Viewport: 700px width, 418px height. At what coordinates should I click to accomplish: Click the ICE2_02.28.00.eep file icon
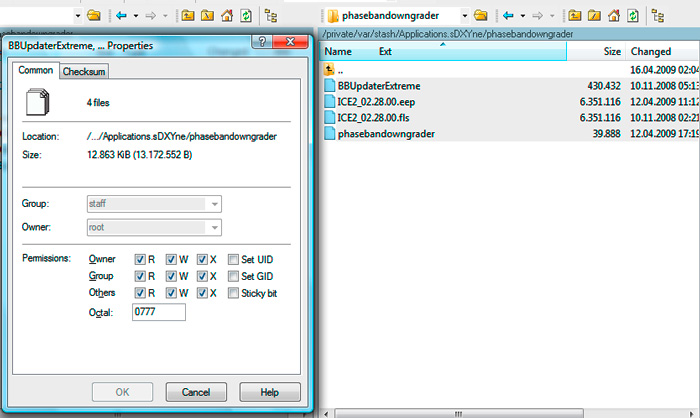329,101
